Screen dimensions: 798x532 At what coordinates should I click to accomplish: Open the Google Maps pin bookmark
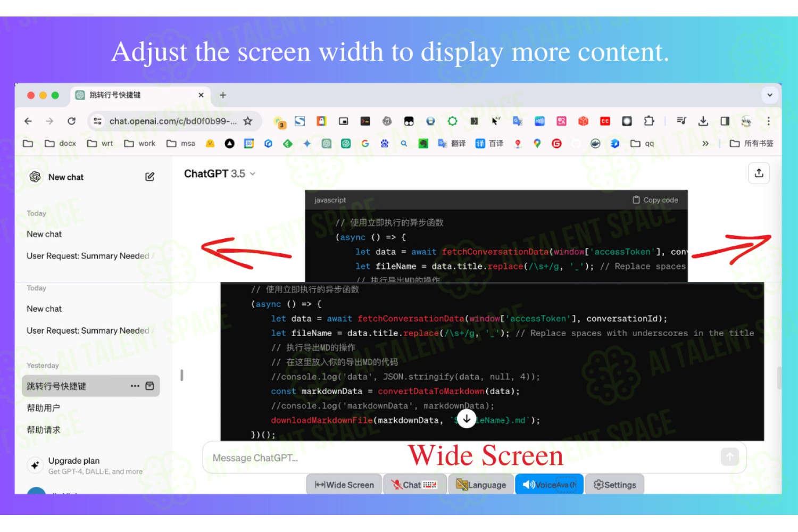click(537, 144)
